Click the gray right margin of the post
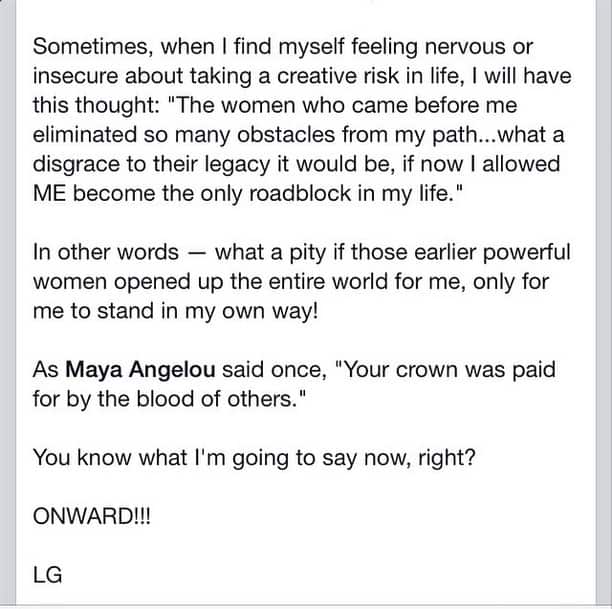612x609 pixels. (604, 304)
